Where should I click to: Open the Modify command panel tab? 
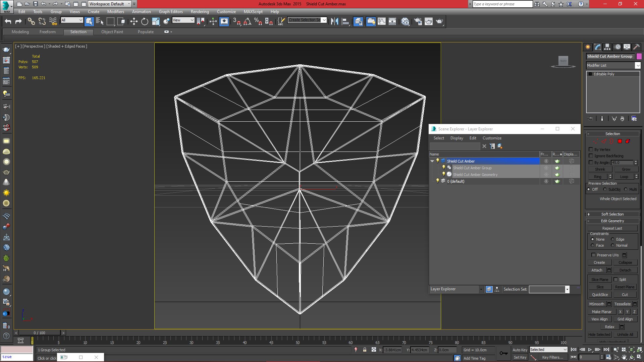point(597,47)
